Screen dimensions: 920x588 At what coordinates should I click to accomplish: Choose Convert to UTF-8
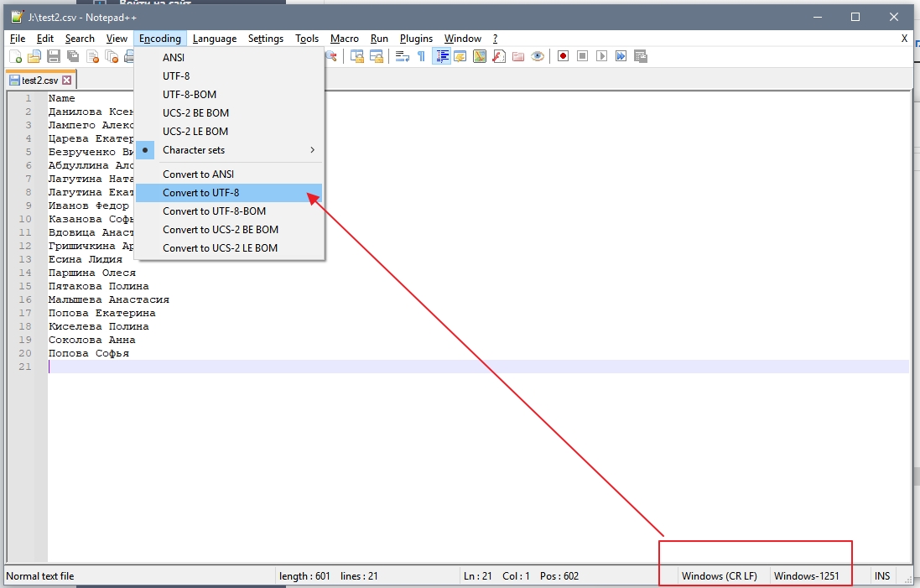tap(229, 192)
